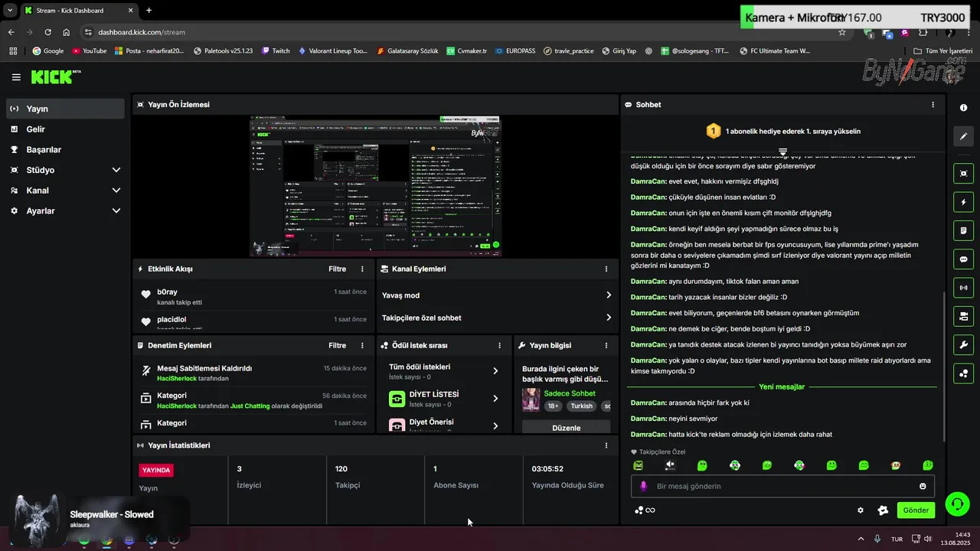This screenshot has height=551, width=980.
Task: Select the broadcast signal widget icon
Action: pyautogui.click(x=963, y=288)
